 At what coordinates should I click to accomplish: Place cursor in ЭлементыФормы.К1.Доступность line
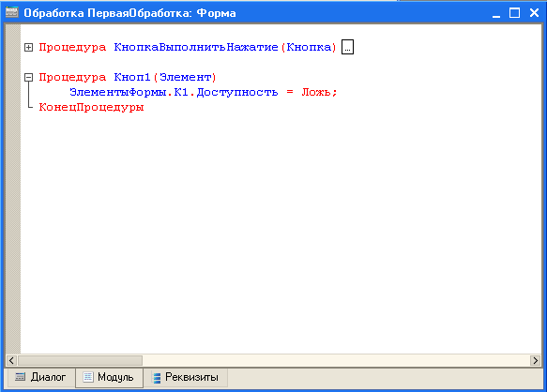(204, 92)
